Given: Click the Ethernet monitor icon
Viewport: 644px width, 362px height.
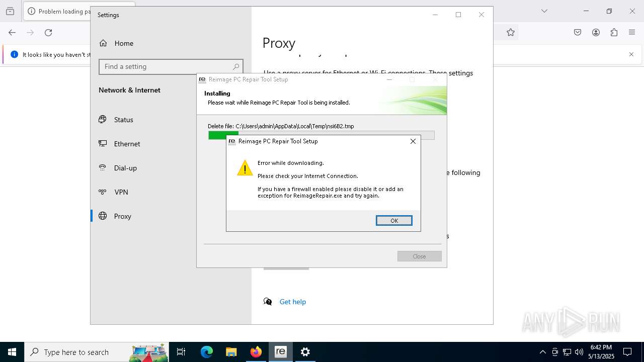Looking at the screenshot, I should (x=103, y=144).
